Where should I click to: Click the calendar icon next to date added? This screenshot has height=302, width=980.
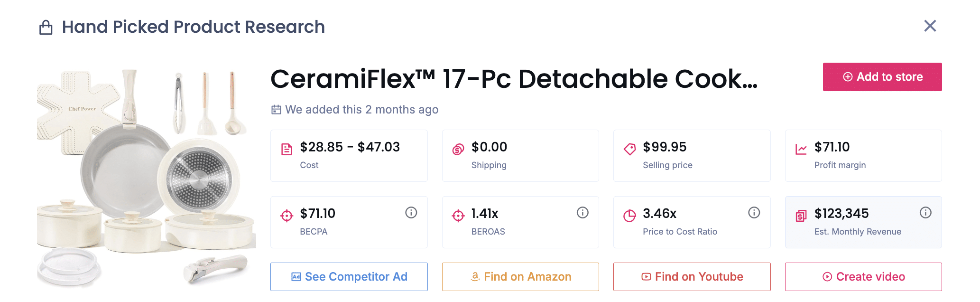[276, 110]
